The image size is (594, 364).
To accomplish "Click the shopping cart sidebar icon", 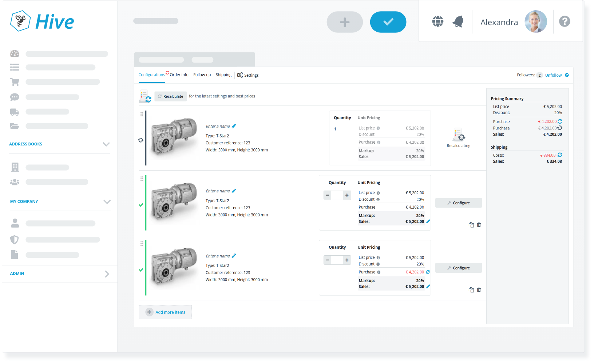I will [15, 82].
